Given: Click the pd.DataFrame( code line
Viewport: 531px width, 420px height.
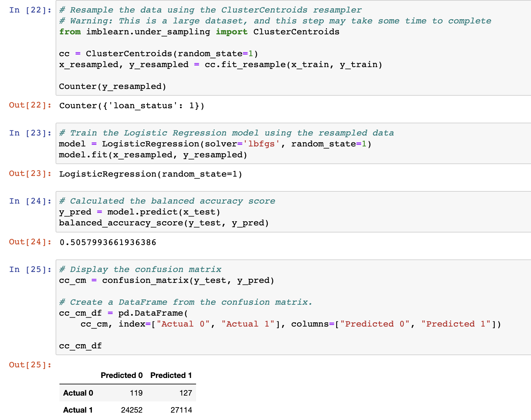Looking at the screenshot, I should coord(124,313).
